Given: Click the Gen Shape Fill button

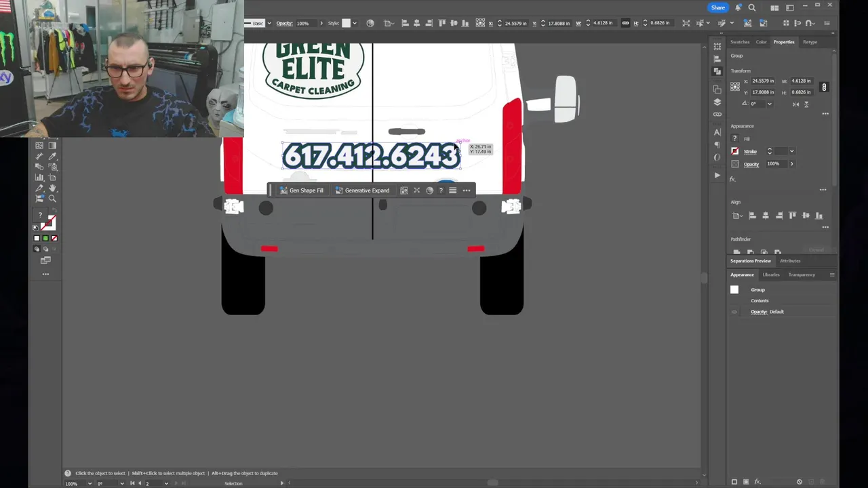Looking at the screenshot, I should coord(302,190).
